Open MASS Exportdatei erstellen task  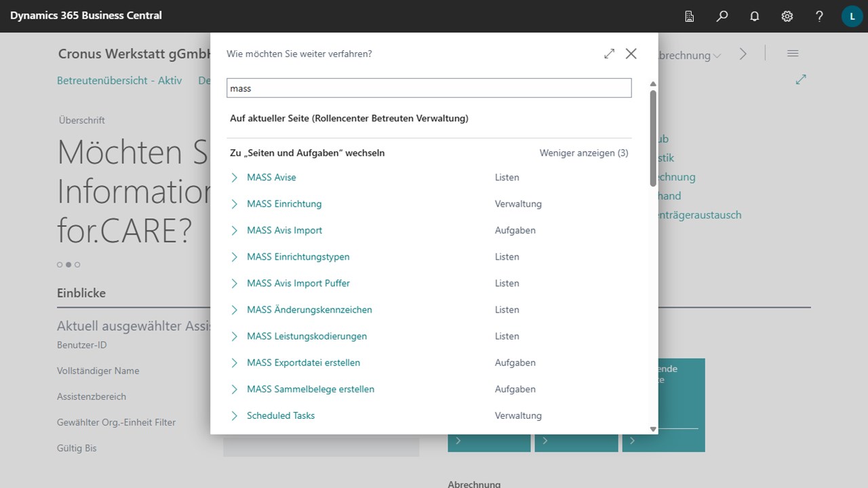pyautogui.click(x=304, y=363)
